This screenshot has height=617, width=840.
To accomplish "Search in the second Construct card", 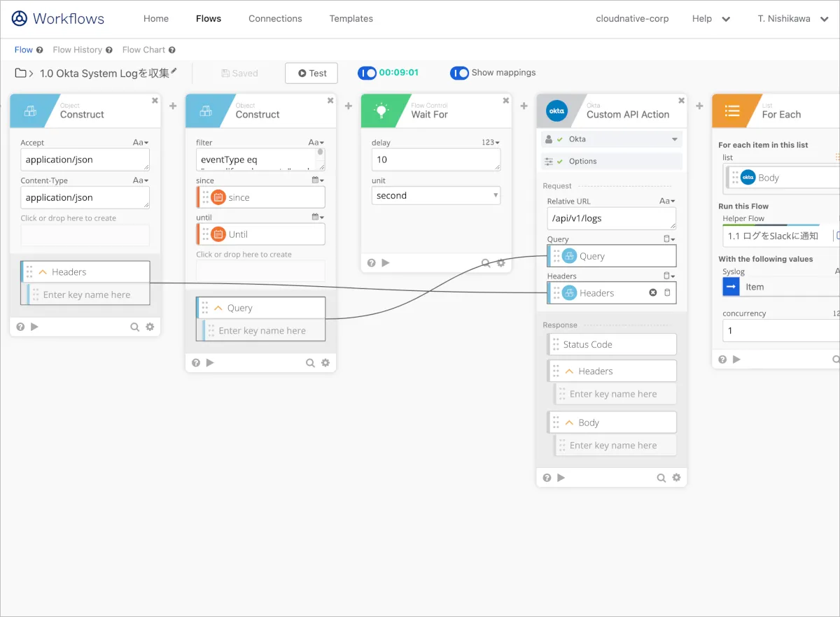I will point(310,362).
